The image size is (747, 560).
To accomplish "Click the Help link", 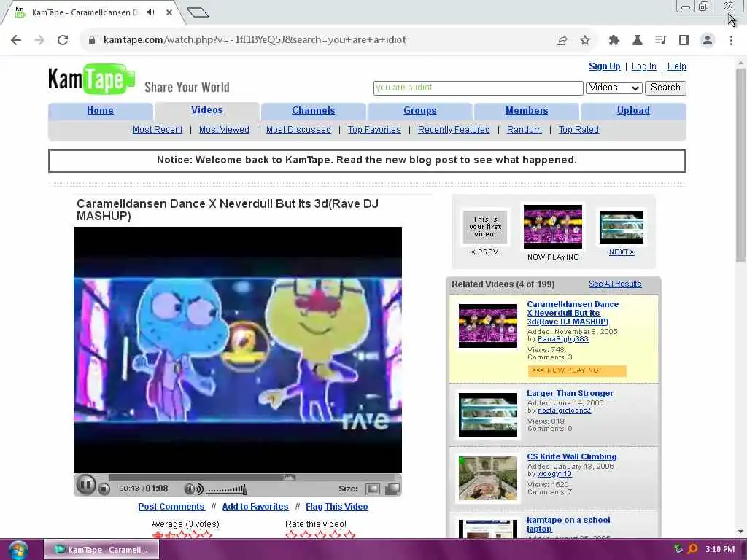I will [676, 66].
